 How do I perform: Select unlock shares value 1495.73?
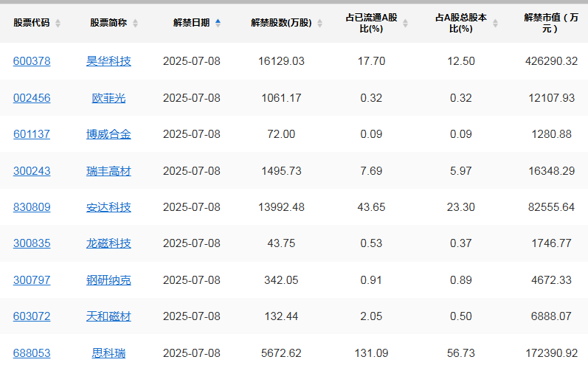(x=281, y=171)
